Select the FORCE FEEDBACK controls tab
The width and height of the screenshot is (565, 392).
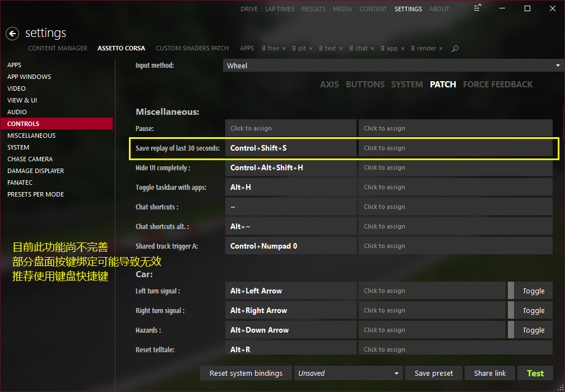pyautogui.click(x=498, y=84)
